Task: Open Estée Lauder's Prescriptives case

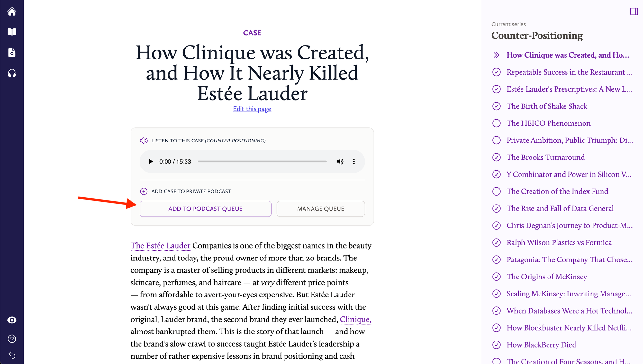Action: pos(569,89)
